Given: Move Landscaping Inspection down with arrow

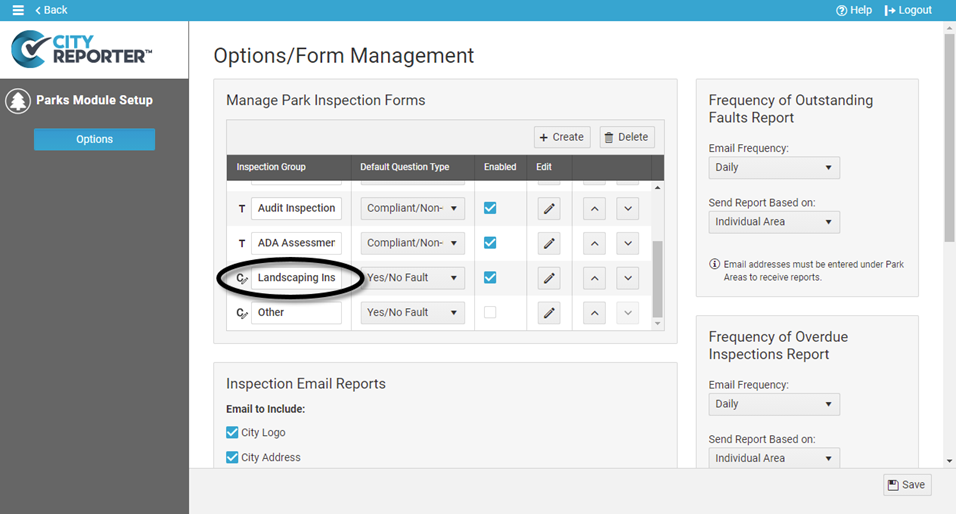Looking at the screenshot, I should coord(627,278).
